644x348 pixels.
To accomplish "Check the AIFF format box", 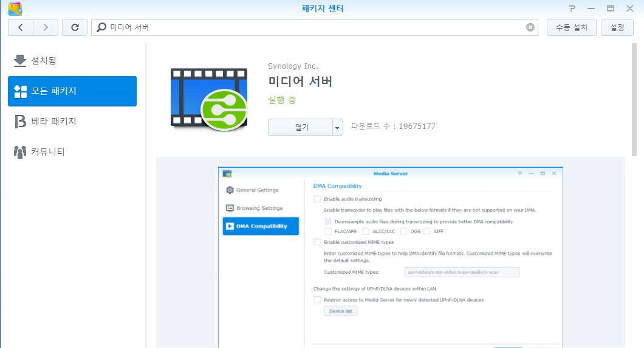I will coord(426,232).
